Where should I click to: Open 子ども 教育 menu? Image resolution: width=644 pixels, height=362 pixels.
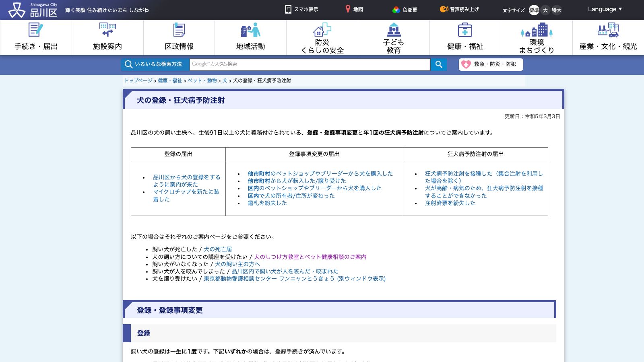tap(394, 37)
